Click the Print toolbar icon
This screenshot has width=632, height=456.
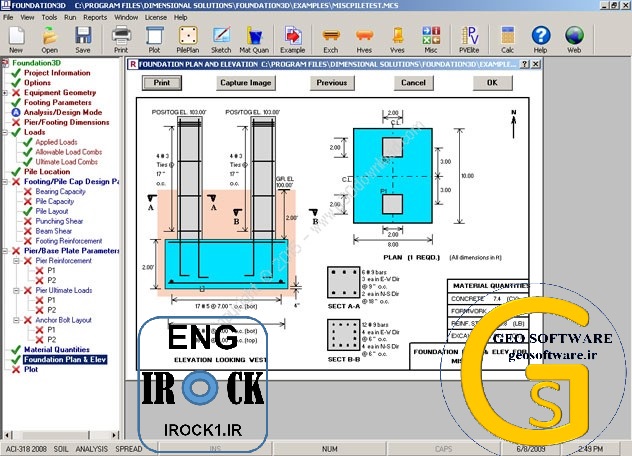click(x=121, y=40)
